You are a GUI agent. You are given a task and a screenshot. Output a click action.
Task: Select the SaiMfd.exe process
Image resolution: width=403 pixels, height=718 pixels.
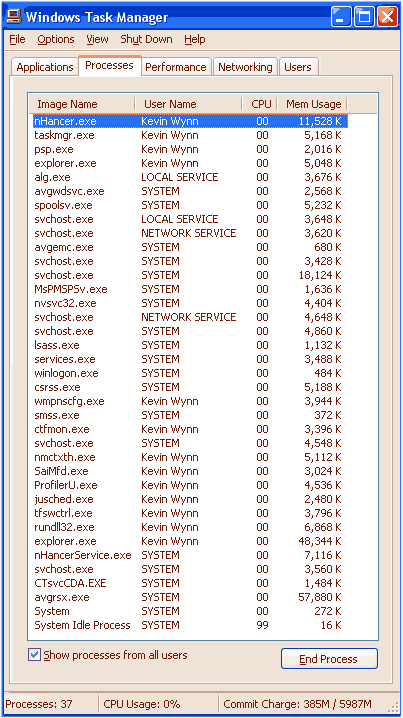[190, 471]
